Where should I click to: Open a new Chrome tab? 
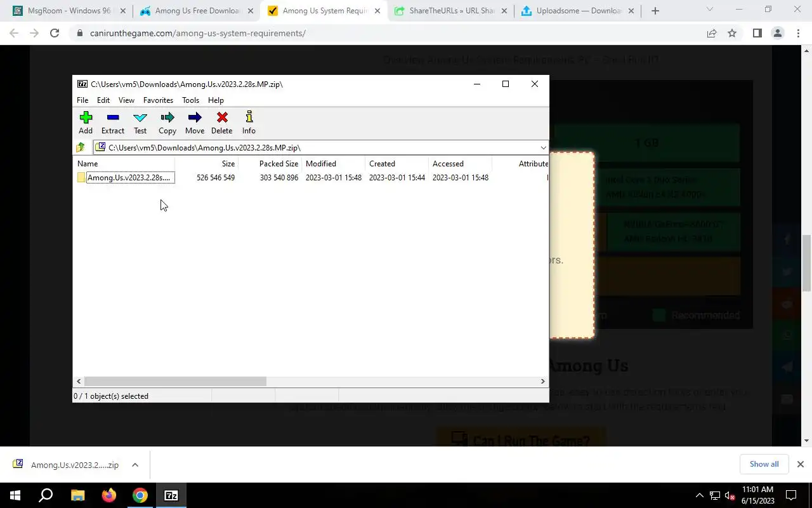(x=655, y=11)
